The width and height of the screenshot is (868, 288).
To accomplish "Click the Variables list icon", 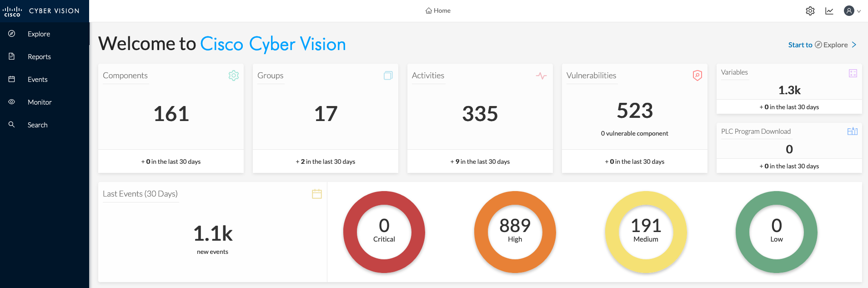I will [853, 73].
